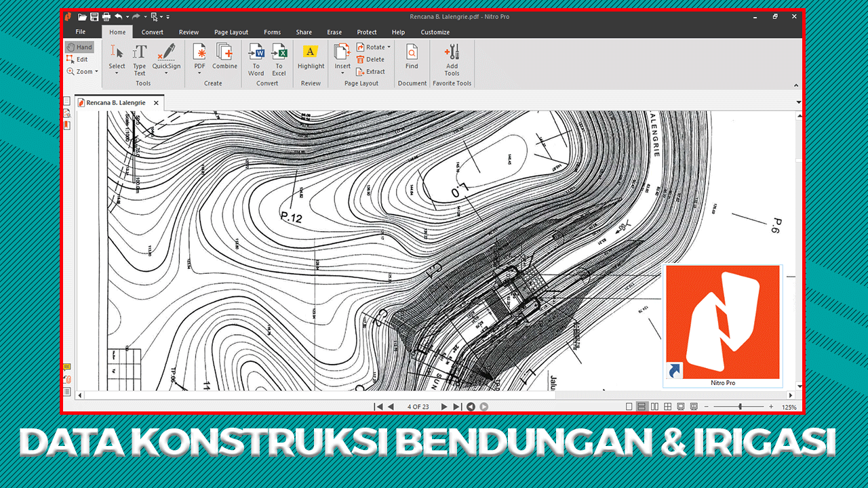Viewport: 868px width, 488px height.
Task: Open the Protect ribbon tab
Action: point(367,32)
